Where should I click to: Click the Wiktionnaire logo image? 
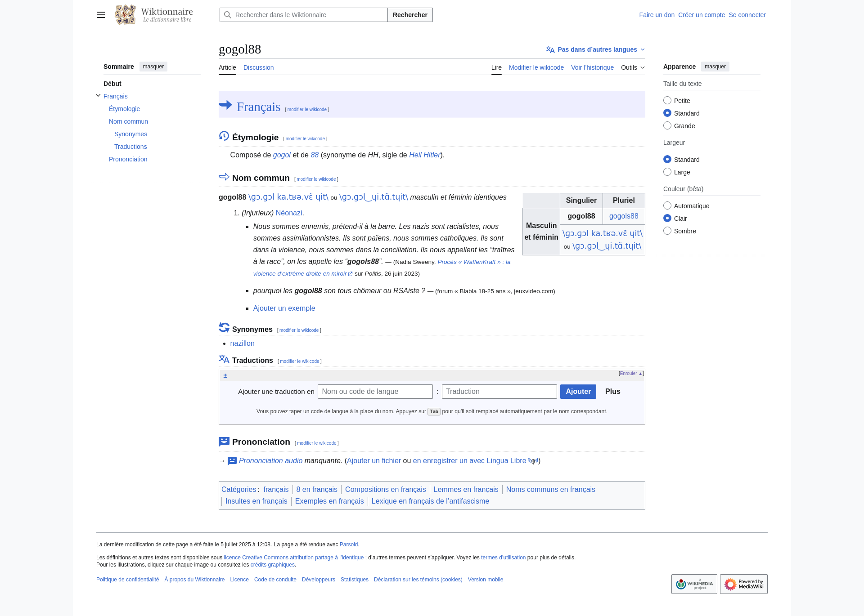[x=125, y=15]
